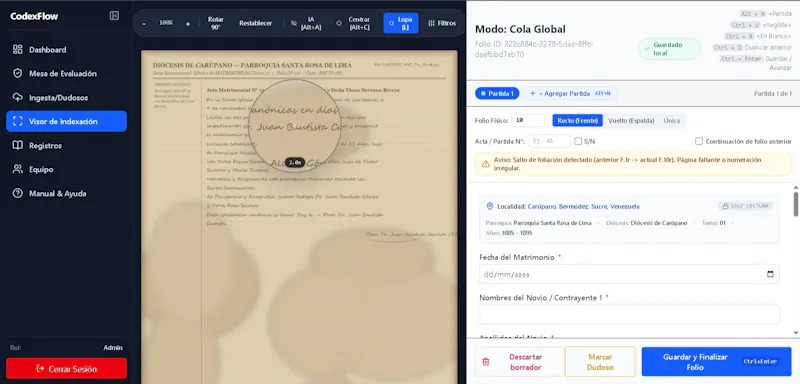This screenshot has width=800, height=384.
Task: Click the Acta / Partida N° field
Action: coord(549,141)
